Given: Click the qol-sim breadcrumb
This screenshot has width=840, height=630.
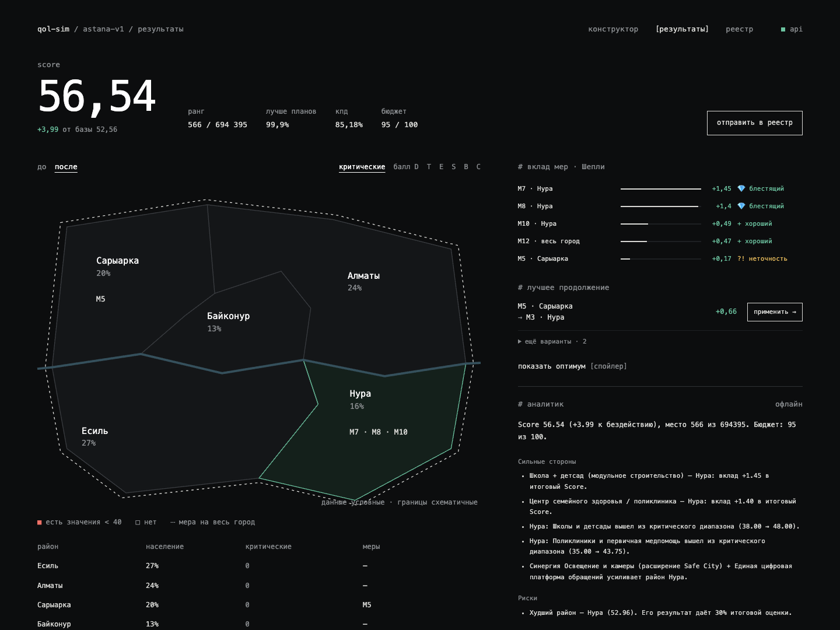Looking at the screenshot, I should [53, 29].
